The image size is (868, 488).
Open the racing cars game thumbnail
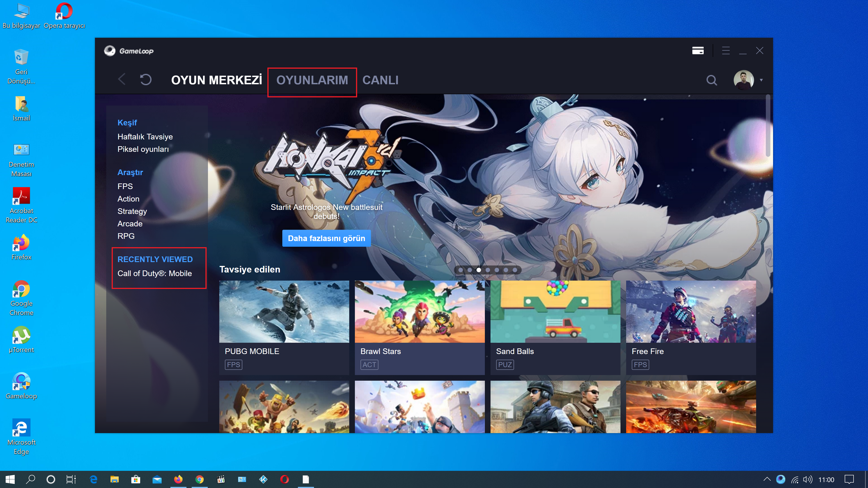click(691, 406)
